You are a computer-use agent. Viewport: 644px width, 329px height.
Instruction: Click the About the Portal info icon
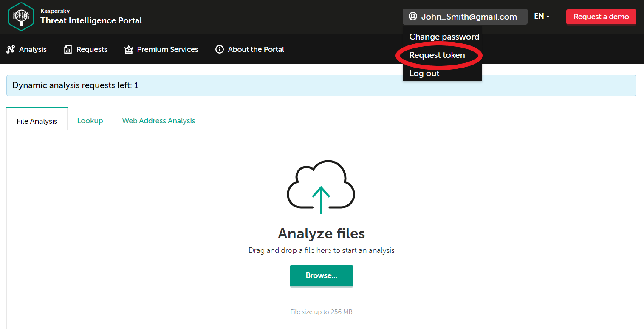(219, 50)
